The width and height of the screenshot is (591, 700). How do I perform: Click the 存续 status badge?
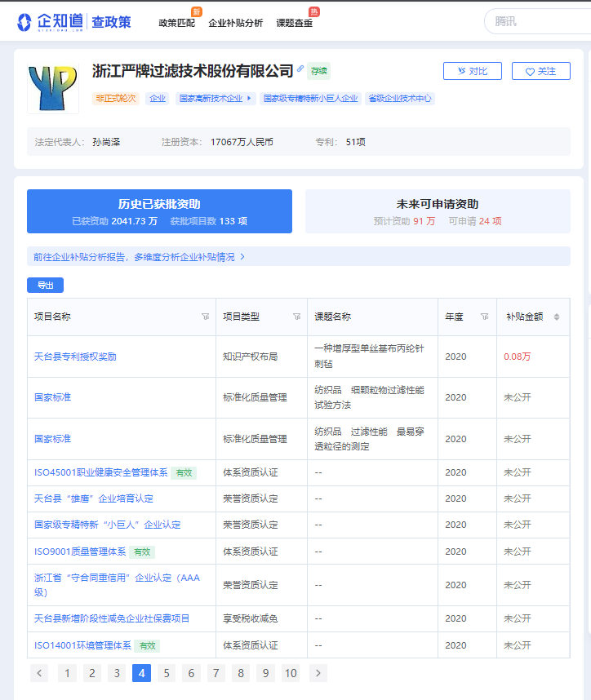318,71
